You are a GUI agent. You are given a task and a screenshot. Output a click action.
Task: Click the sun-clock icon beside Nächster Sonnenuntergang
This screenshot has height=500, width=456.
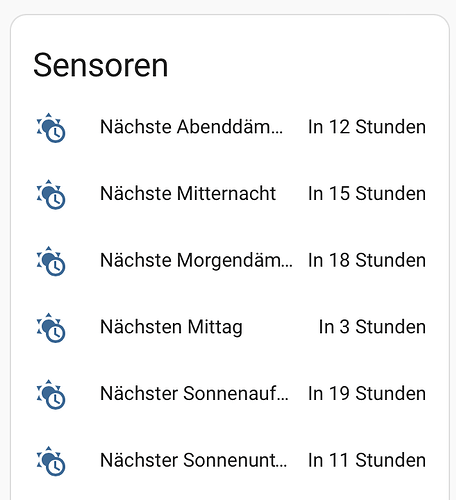click(x=51, y=461)
